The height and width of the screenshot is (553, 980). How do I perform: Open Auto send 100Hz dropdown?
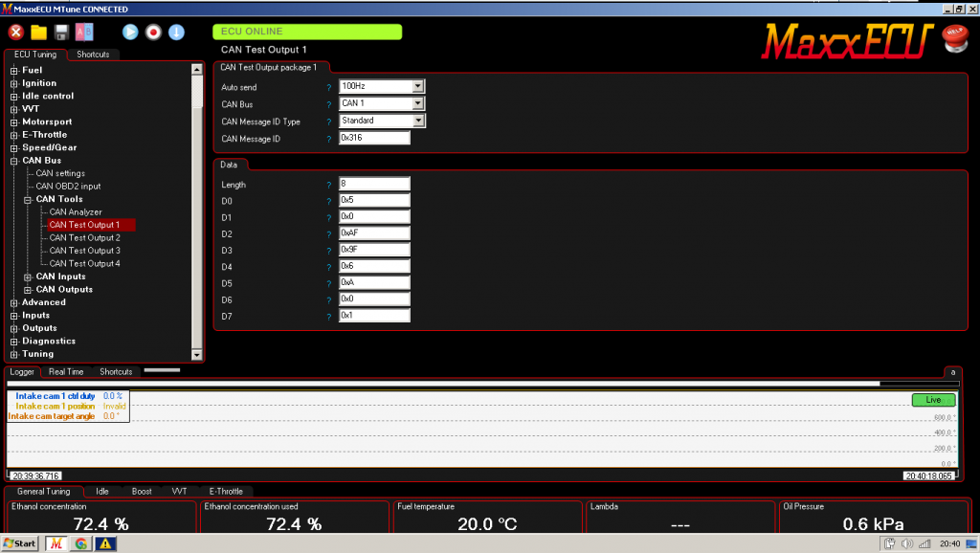click(418, 86)
